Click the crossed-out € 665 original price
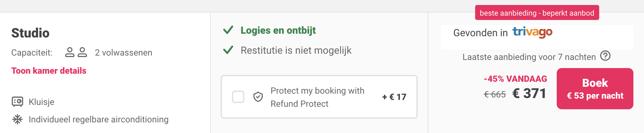This screenshot has height=133, width=644. point(495,94)
